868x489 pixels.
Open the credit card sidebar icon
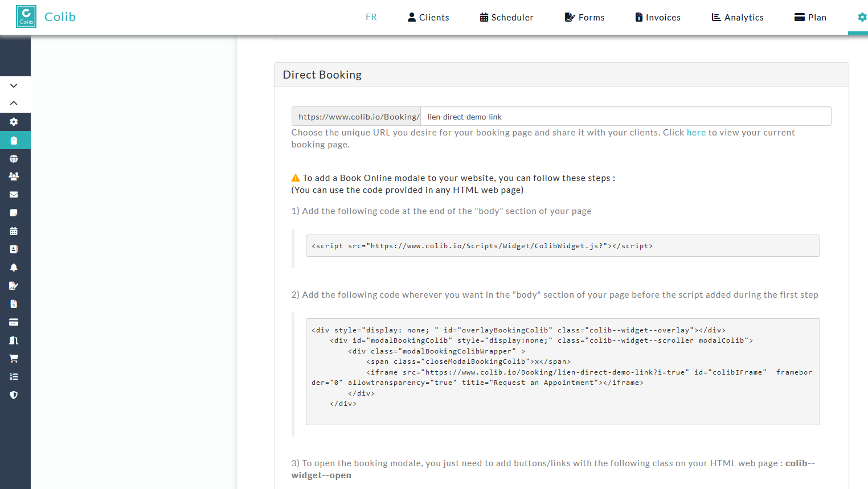click(14, 322)
